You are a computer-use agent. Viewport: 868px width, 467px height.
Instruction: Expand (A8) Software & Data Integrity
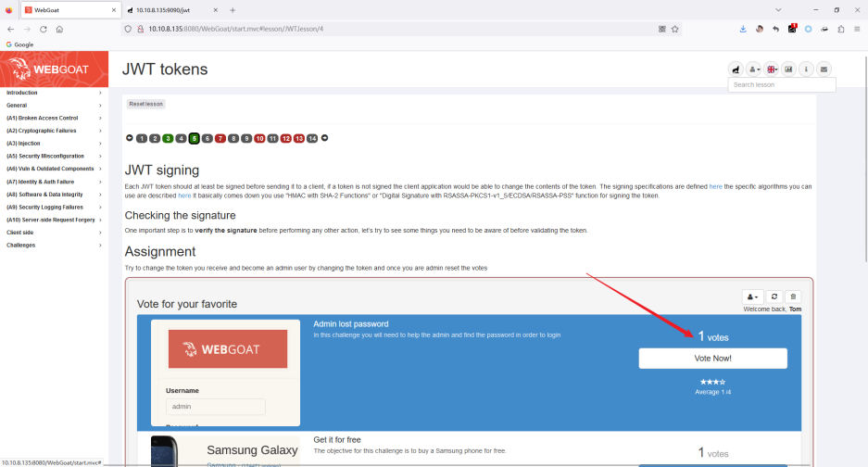(54, 195)
